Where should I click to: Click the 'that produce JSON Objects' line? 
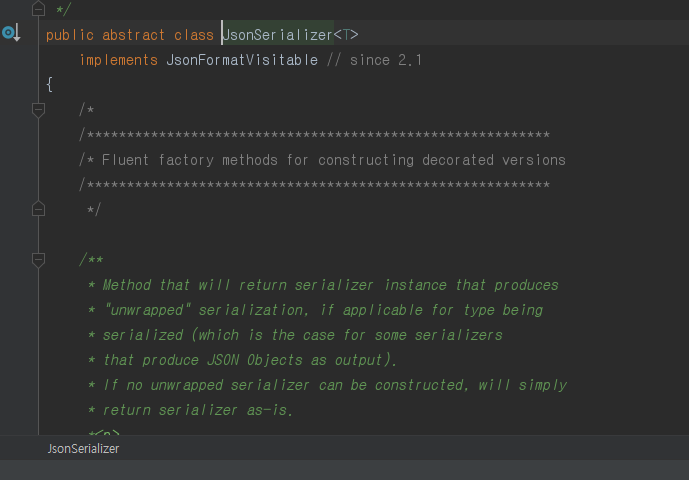click(x=243, y=360)
